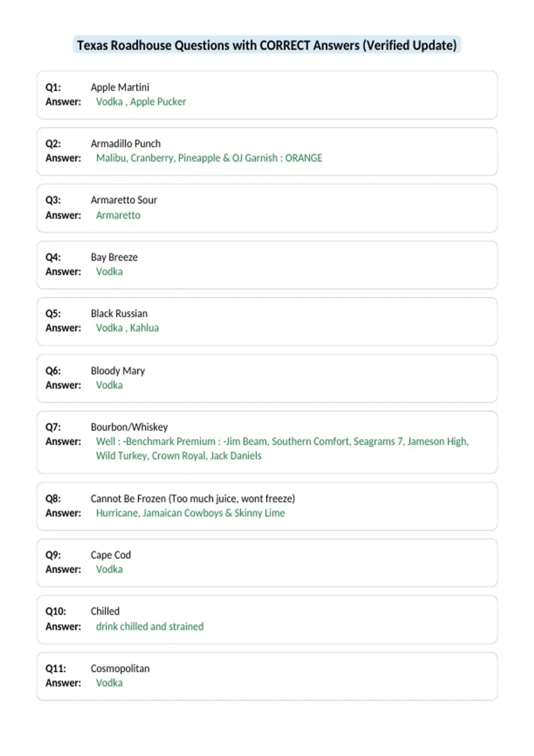534x756 pixels.
Task: Click the Q11 label
Action: click(x=56, y=668)
